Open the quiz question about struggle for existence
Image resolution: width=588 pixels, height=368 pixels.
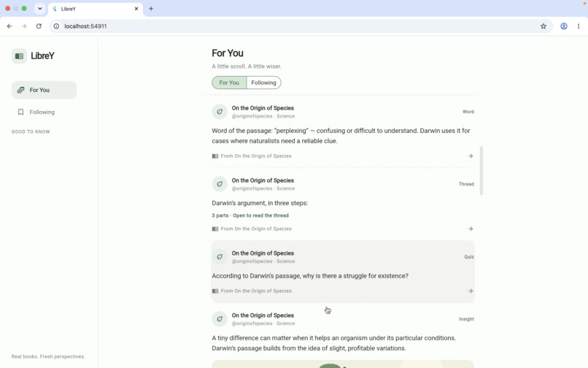[310, 276]
